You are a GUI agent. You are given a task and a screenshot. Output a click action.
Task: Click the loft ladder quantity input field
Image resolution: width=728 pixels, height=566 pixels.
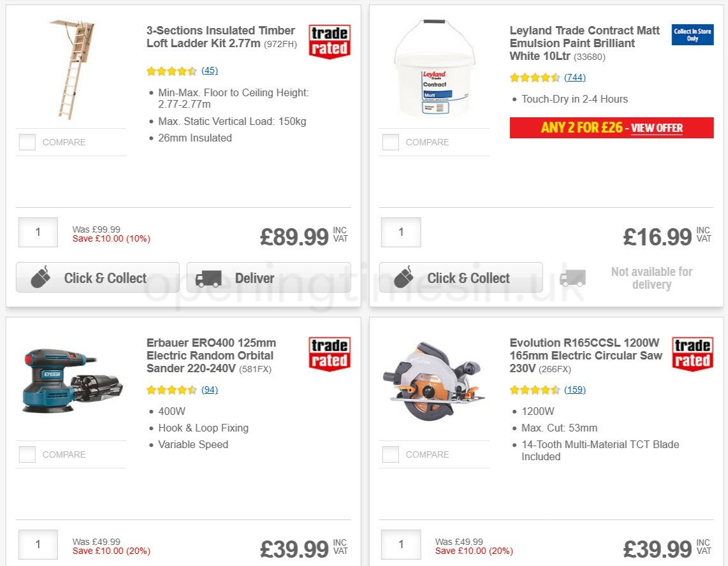click(38, 232)
